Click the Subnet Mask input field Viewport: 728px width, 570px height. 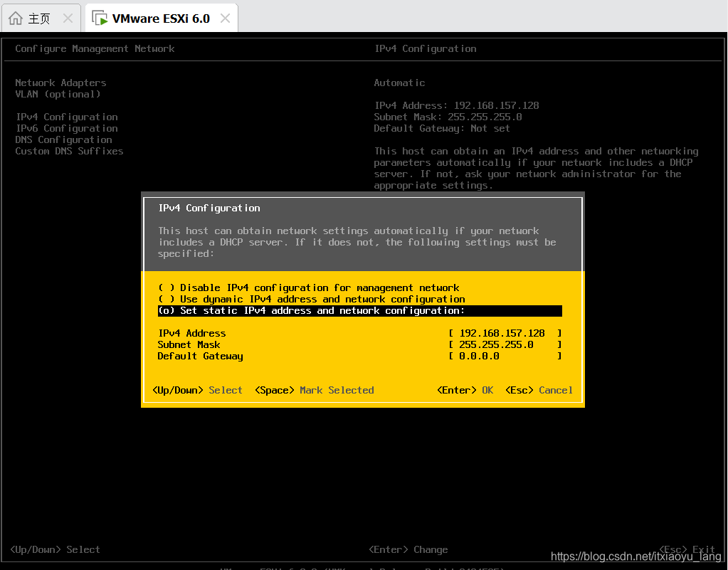point(505,345)
